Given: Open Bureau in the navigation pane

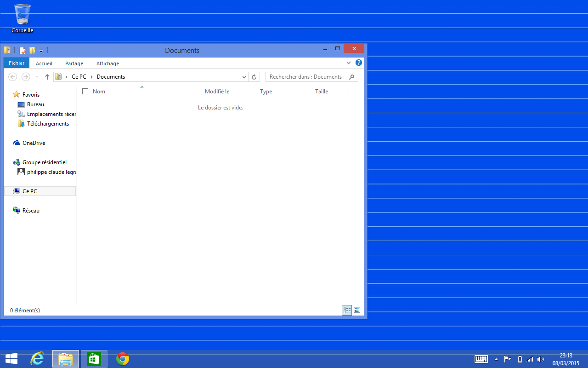Looking at the screenshot, I should click(x=35, y=104).
